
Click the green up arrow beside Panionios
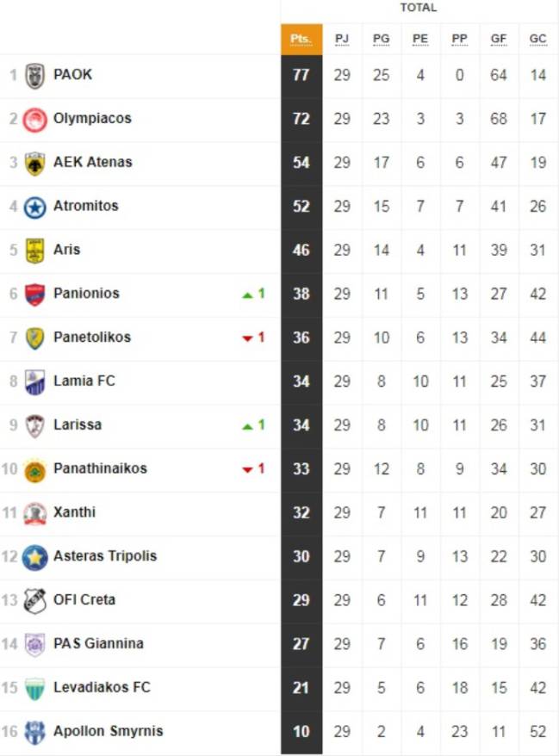(247, 294)
